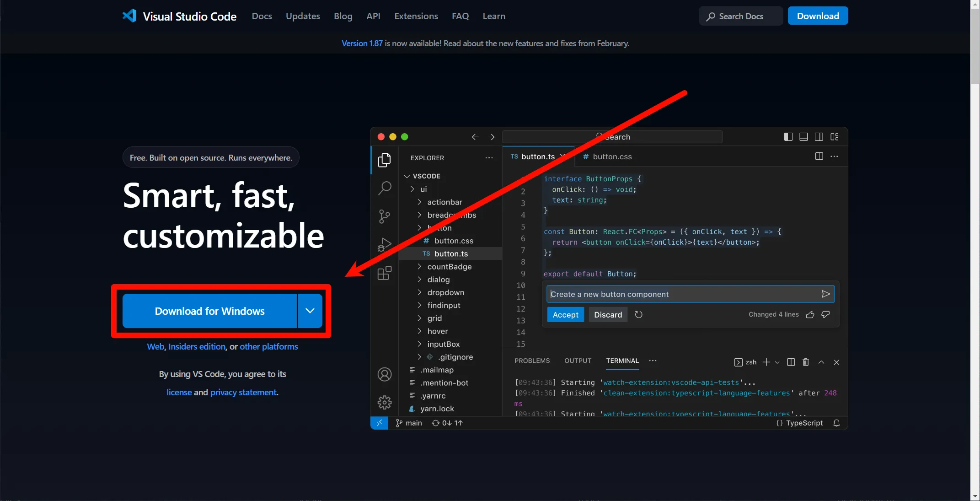The width and height of the screenshot is (980, 501).
Task: Toggle bottom panel layout icon
Action: (x=803, y=137)
